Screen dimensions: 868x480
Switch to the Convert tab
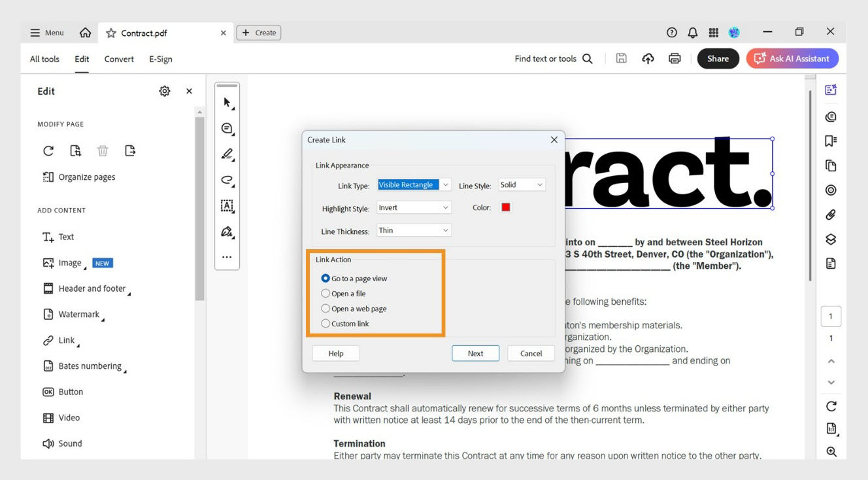(118, 59)
